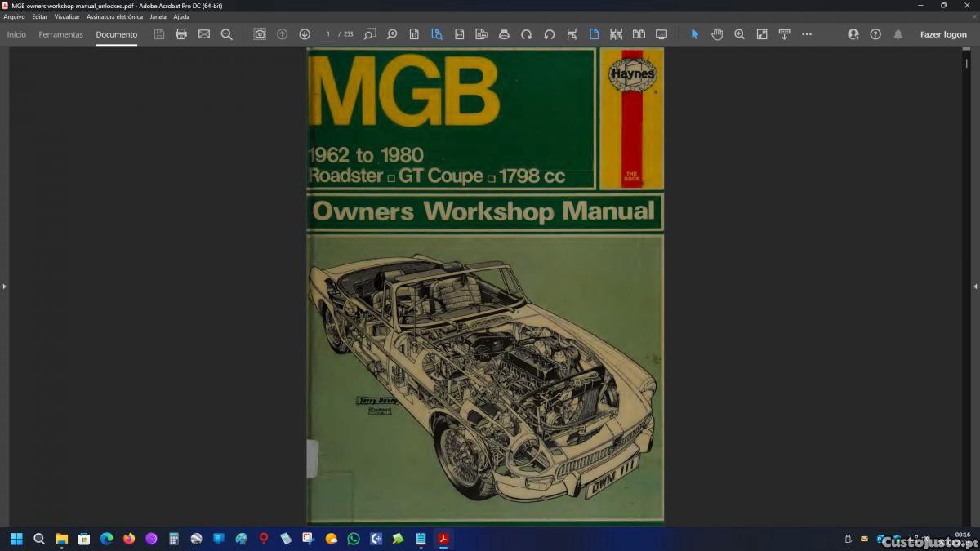
Task: Open more tools ellipsis menu
Action: (807, 34)
